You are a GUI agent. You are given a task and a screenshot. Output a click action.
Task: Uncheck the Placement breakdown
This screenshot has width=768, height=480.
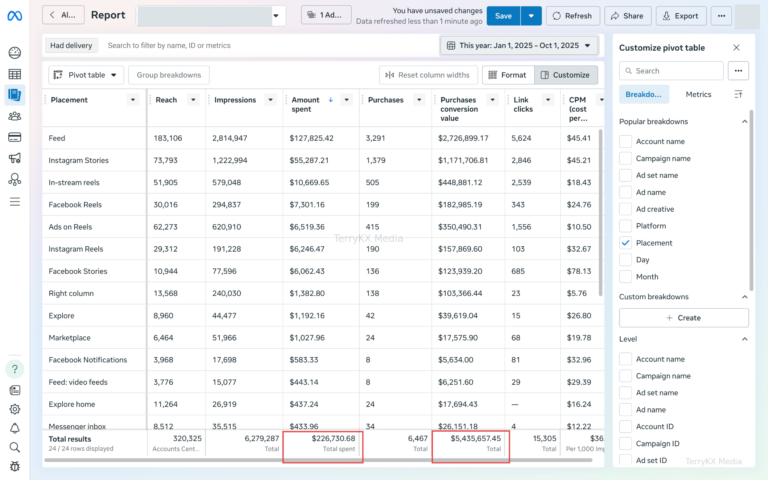pyautogui.click(x=625, y=243)
